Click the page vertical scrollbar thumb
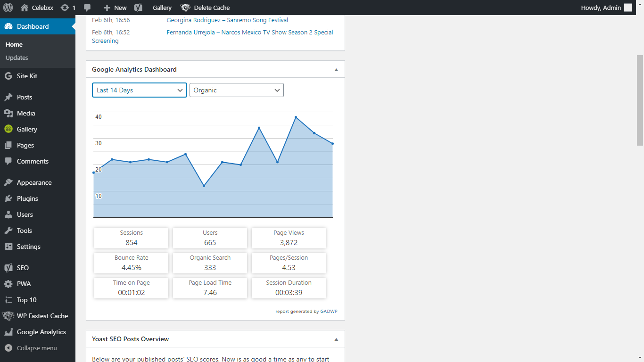This screenshot has width=644, height=362. (x=640, y=100)
